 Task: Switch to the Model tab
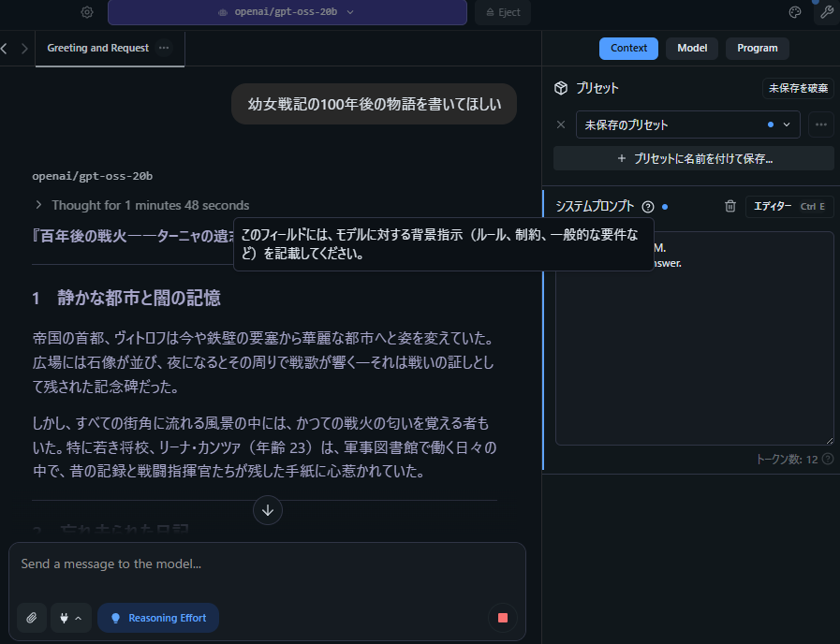(692, 48)
